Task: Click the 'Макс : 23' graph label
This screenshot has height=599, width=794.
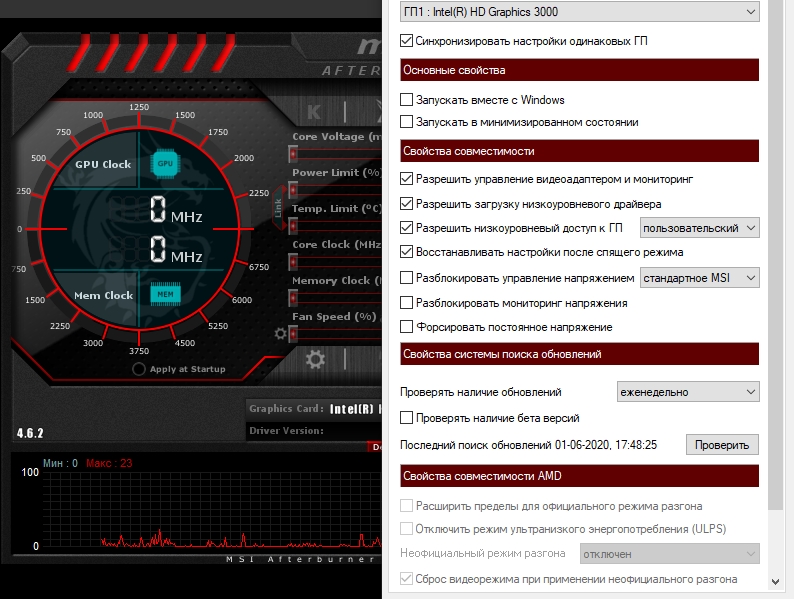Action: pyautogui.click(x=109, y=463)
